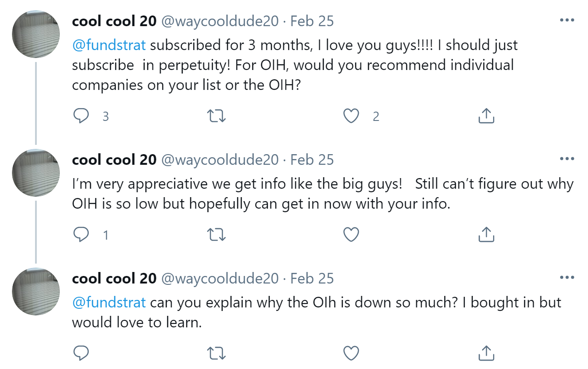This screenshot has width=588, height=369.
Task: Reply to the 'very appreciative' tweet
Action: tap(81, 234)
